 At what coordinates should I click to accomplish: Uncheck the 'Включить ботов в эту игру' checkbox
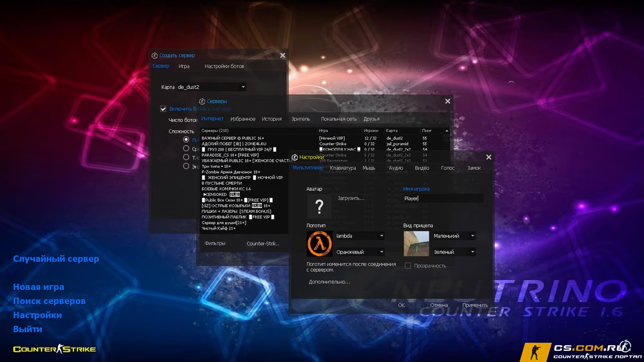[163, 109]
